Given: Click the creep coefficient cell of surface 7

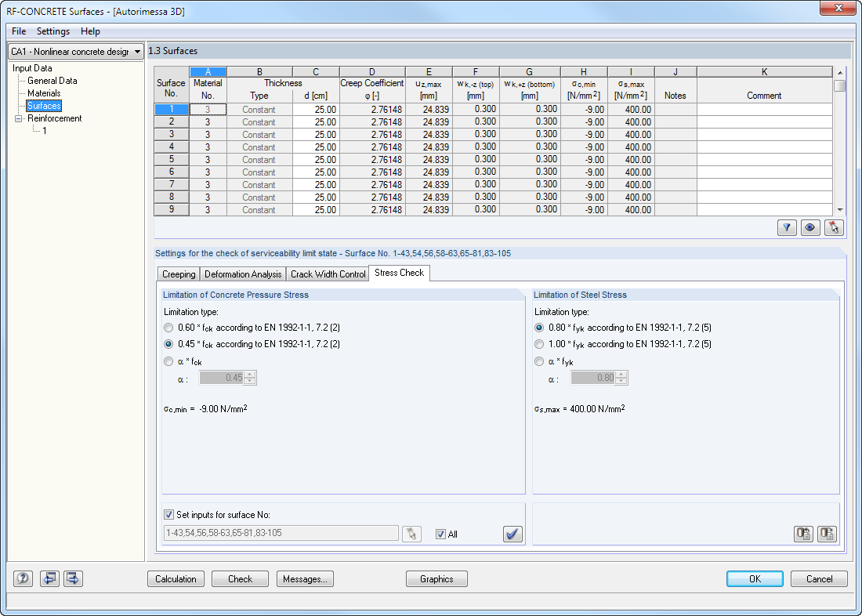Looking at the screenshot, I should [373, 185].
